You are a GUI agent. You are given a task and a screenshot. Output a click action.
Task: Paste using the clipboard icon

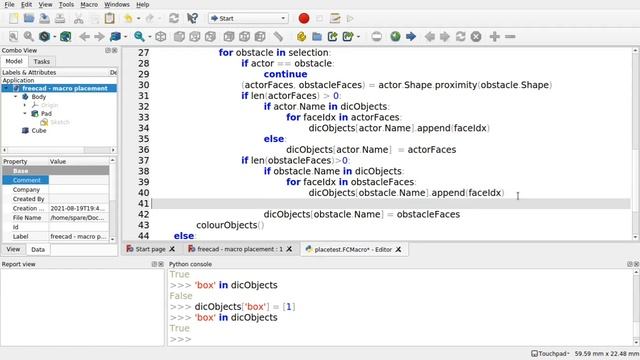[x=109, y=18]
